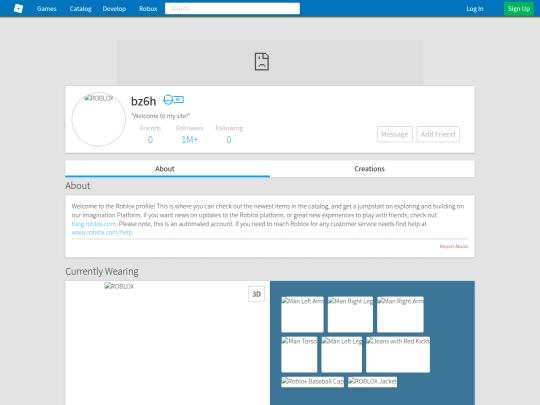Click the ROBLOX avatar image in Currently Wearing

point(119,286)
